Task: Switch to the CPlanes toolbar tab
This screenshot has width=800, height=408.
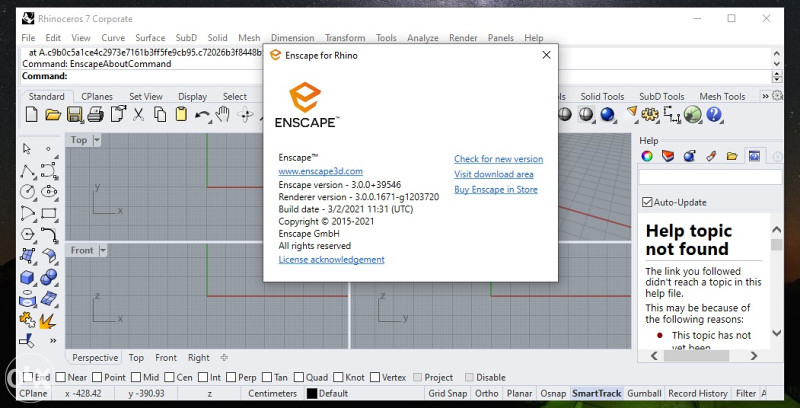Action: tap(97, 96)
